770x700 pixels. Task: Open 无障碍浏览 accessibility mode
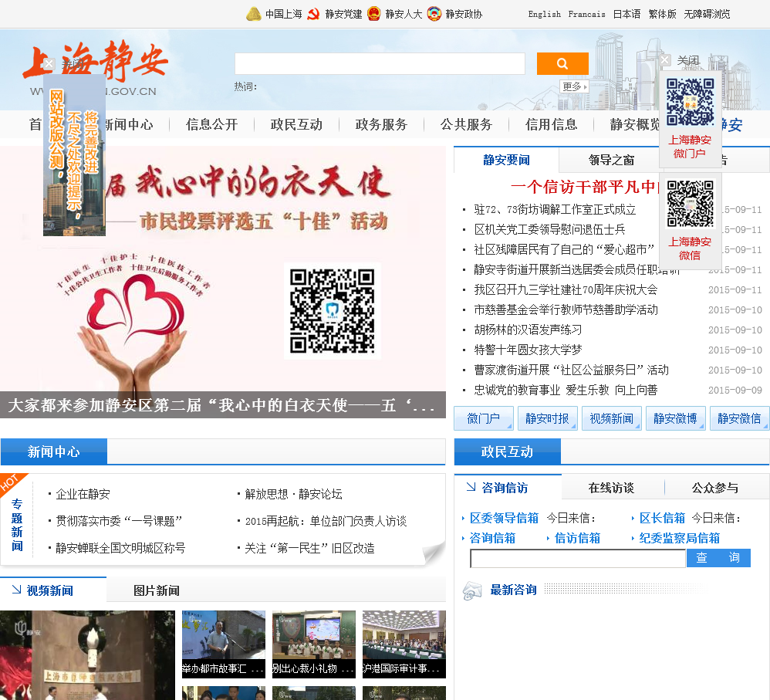(707, 14)
